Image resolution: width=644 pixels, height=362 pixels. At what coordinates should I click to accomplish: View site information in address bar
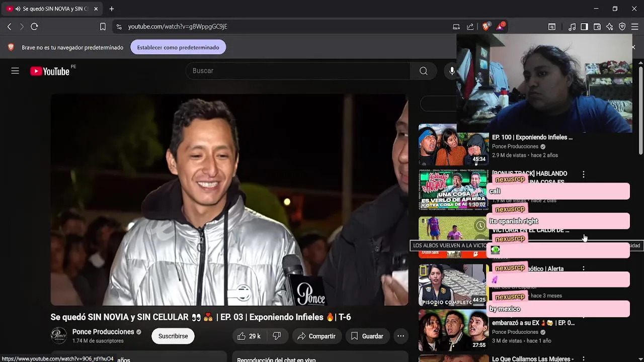[119, 27]
